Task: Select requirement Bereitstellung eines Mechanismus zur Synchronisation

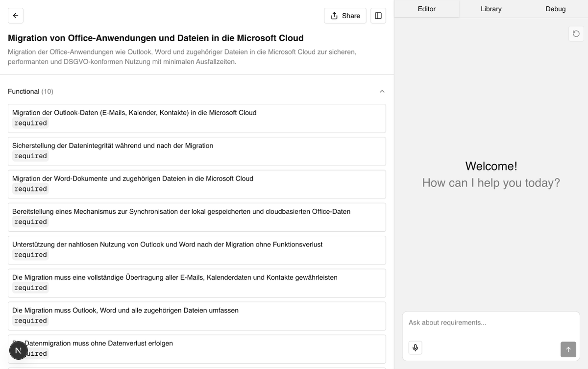Action: click(197, 217)
